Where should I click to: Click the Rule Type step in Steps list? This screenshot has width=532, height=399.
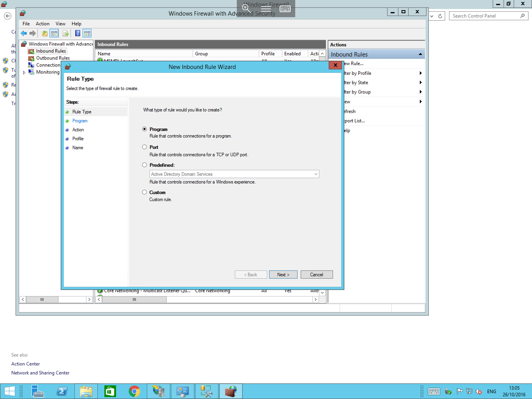[82, 112]
